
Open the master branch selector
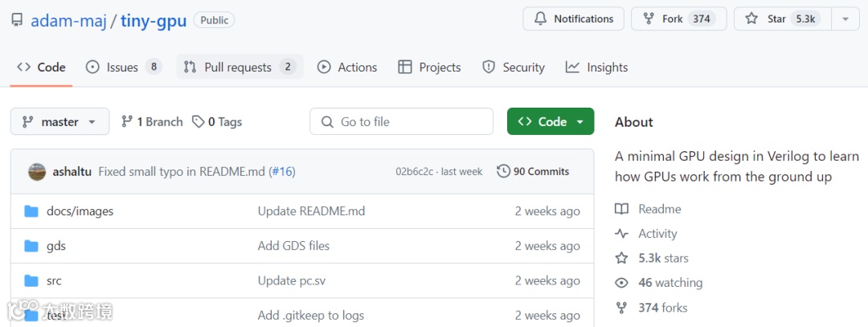click(60, 121)
